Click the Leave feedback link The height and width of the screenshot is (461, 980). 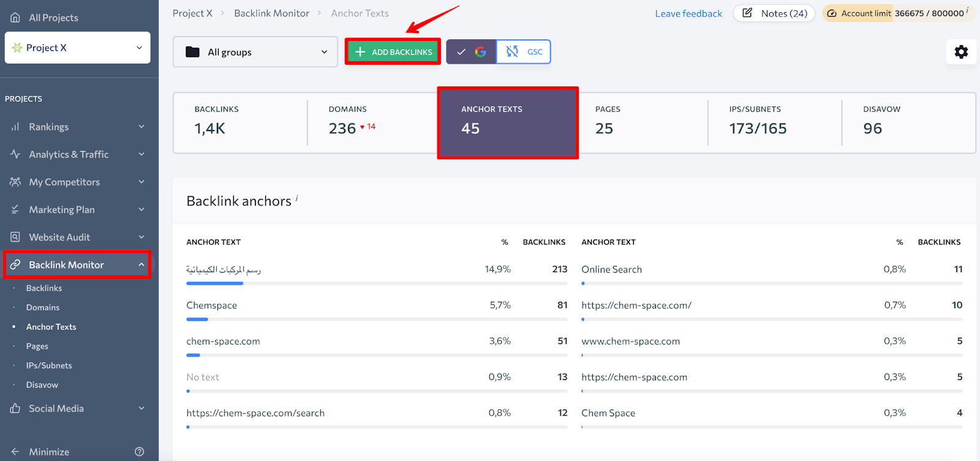click(688, 13)
